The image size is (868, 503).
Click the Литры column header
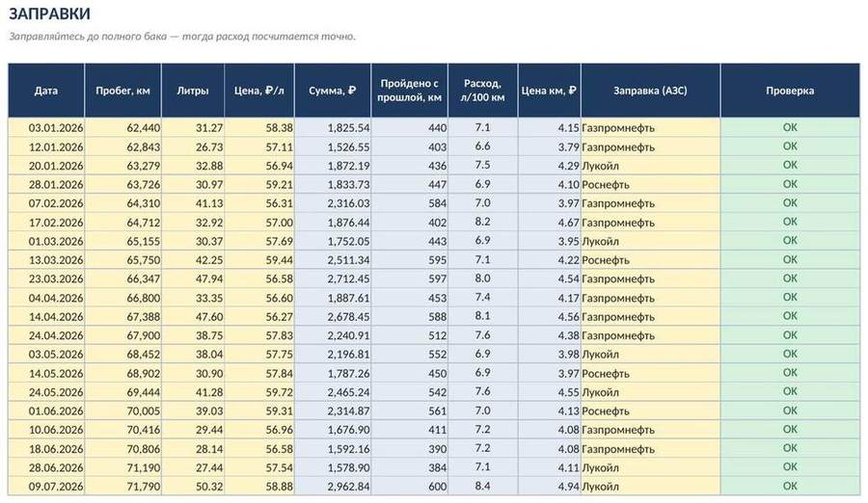tap(193, 91)
